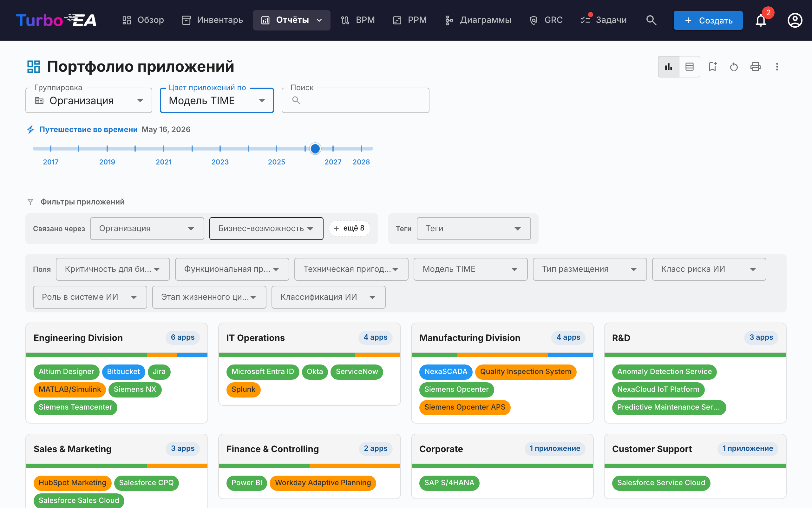Image resolution: width=812 pixels, height=508 pixels.
Task: Click the portfolio grid icon beside title
Action: pos(34,67)
